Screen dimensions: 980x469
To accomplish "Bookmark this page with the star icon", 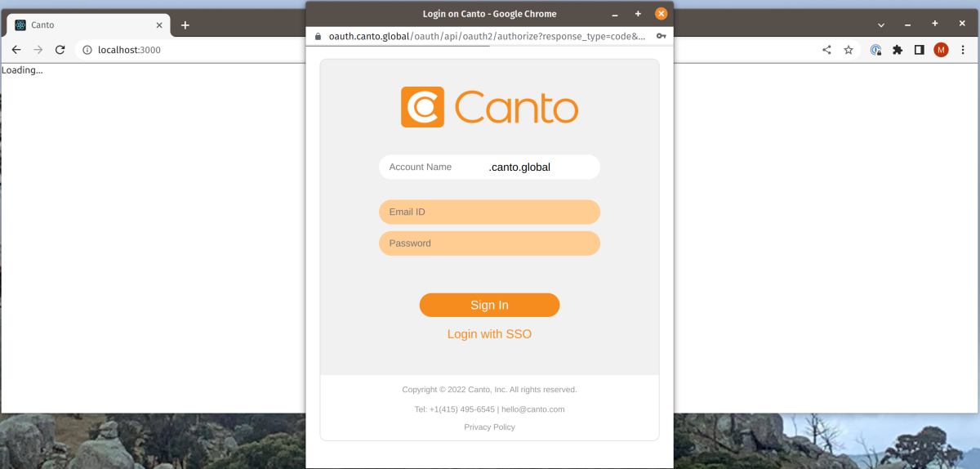I will pos(849,50).
